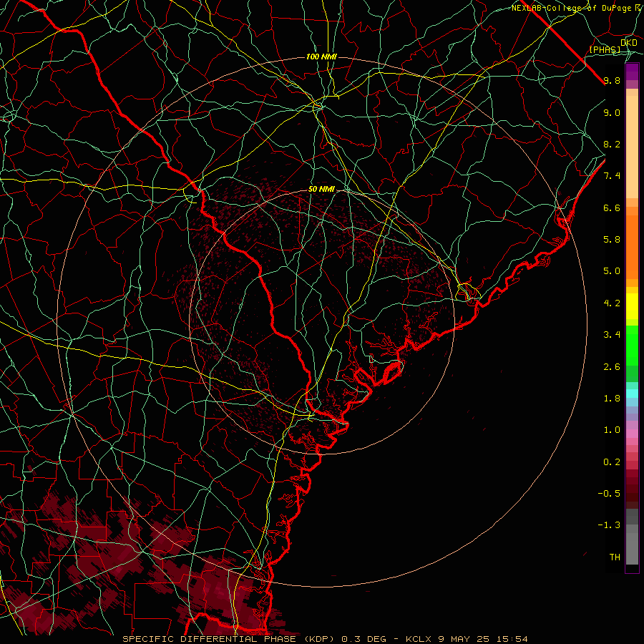Click the [PHAS] unit label above the color scale
The width and height of the screenshot is (644, 644).
(x=605, y=50)
